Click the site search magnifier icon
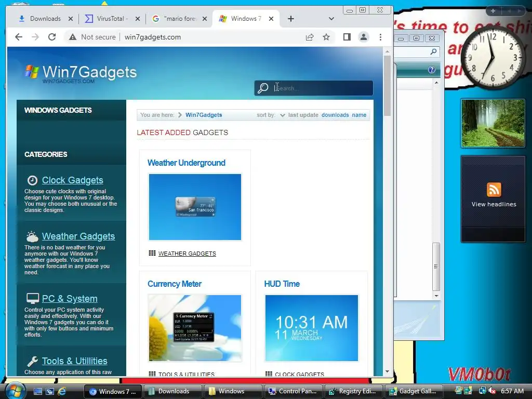The width and height of the screenshot is (532, 399). pos(262,88)
